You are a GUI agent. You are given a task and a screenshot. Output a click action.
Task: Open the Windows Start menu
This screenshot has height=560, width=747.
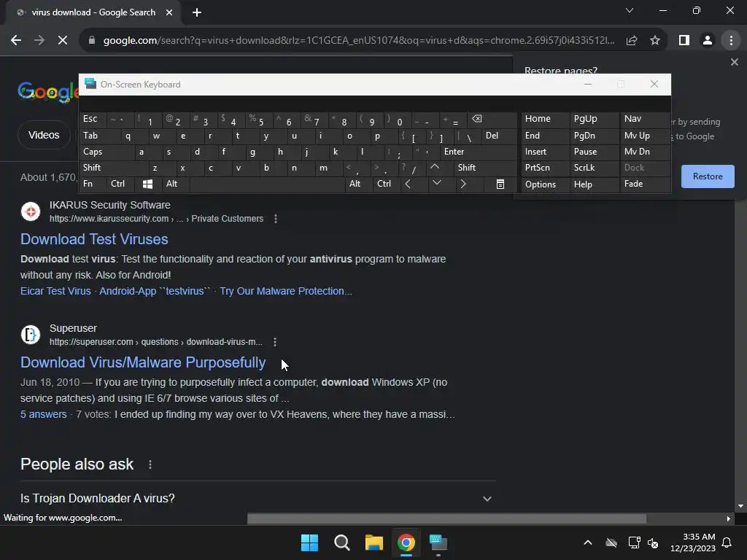(x=309, y=542)
